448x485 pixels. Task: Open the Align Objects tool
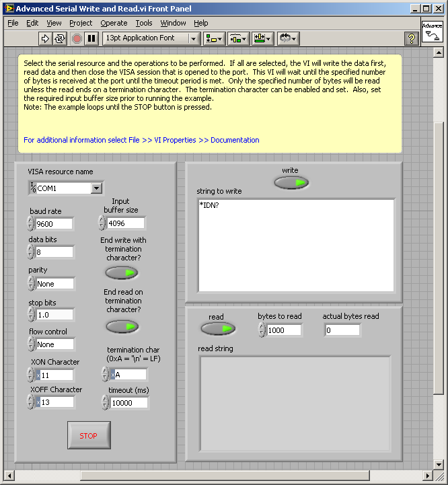214,38
